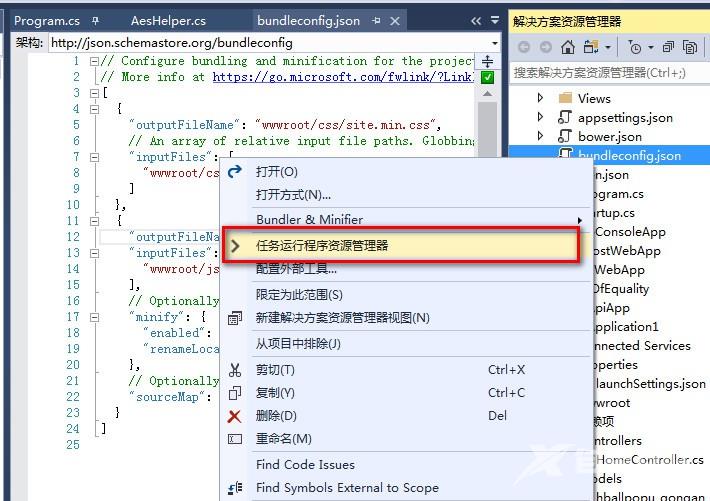Select bower.json in the tree
The height and width of the screenshot is (501, 710).
tap(609, 137)
